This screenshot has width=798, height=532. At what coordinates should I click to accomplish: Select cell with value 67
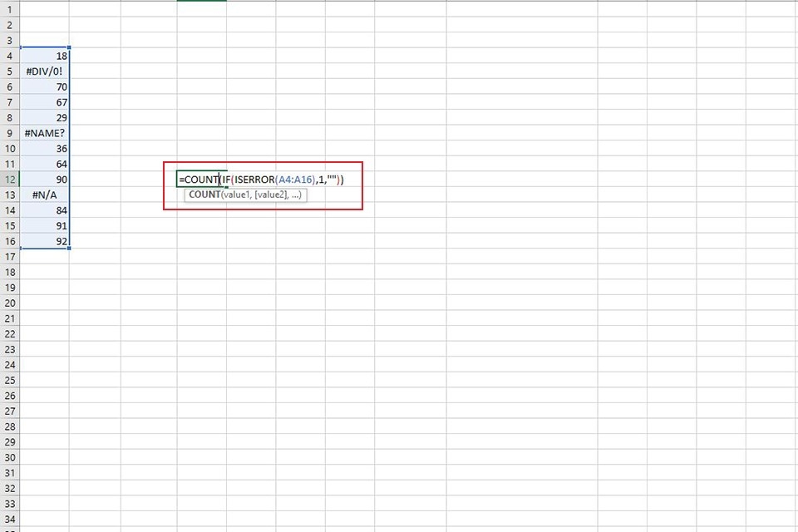pyautogui.click(x=45, y=101)
